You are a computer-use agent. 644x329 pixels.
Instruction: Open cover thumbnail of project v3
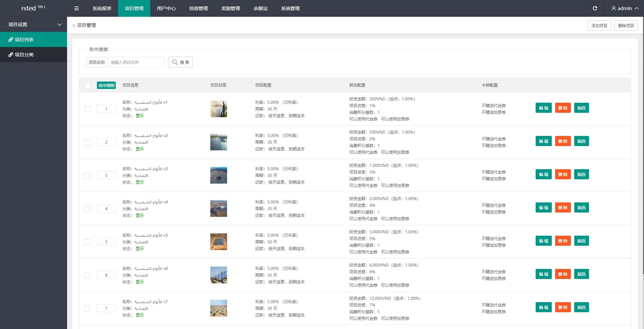[x=218, y=175]
